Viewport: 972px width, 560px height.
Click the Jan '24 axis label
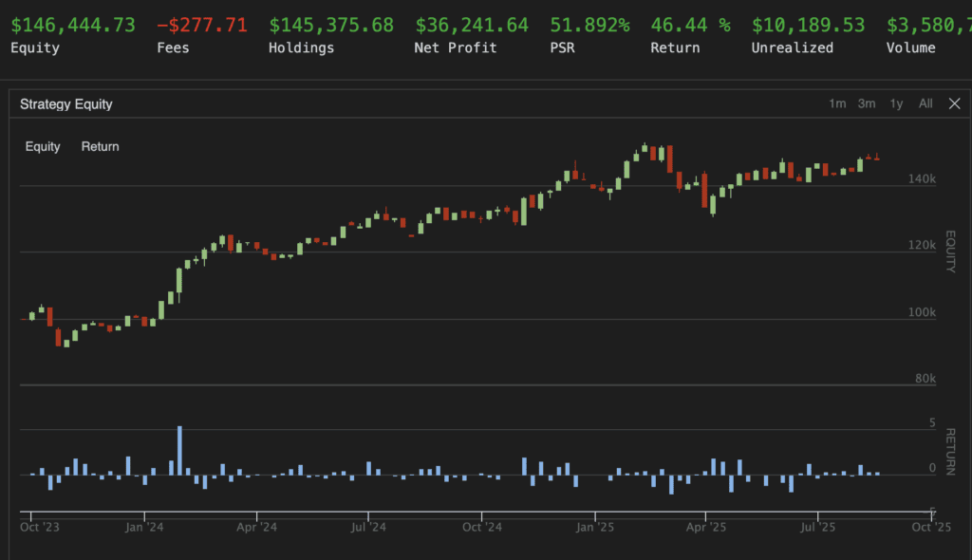click(144, 527)
